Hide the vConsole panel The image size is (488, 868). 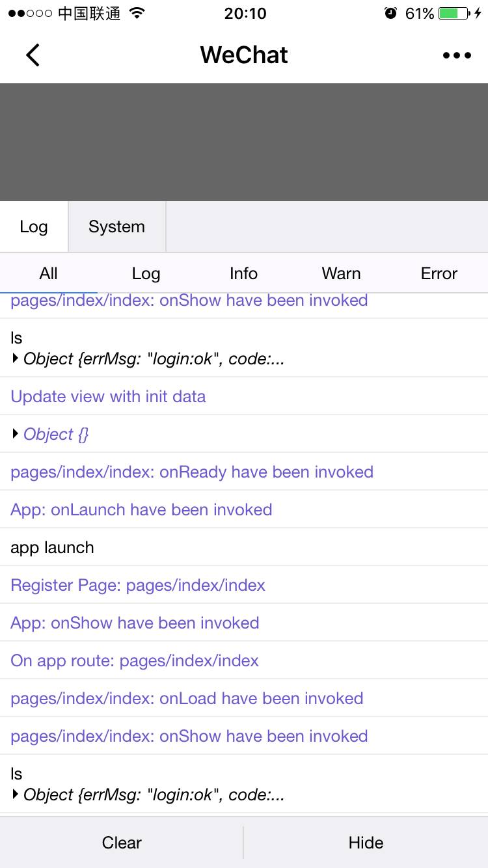[366, 843]
